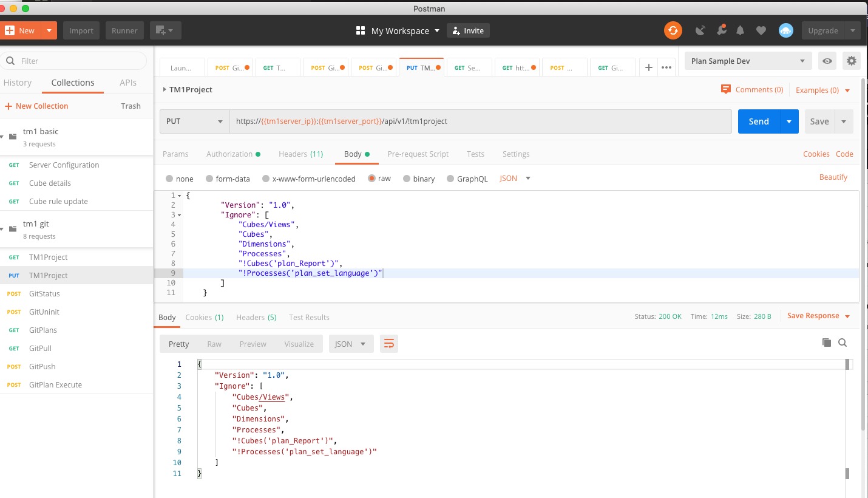Open the wrench tools icon

point(721,30)
